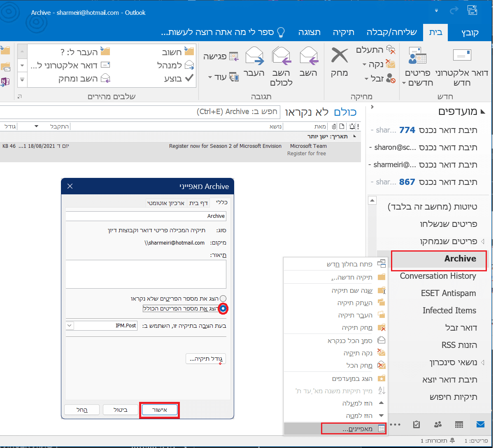This screenshot has width=498, height=448.
Task: Click the three-dots more navigation options
Action: coord(395,425)
